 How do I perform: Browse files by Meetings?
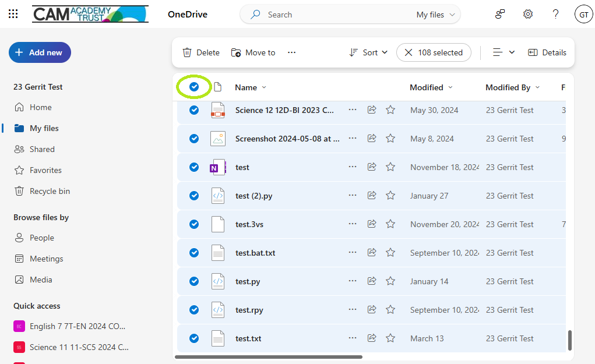click(x=38, y=259)
